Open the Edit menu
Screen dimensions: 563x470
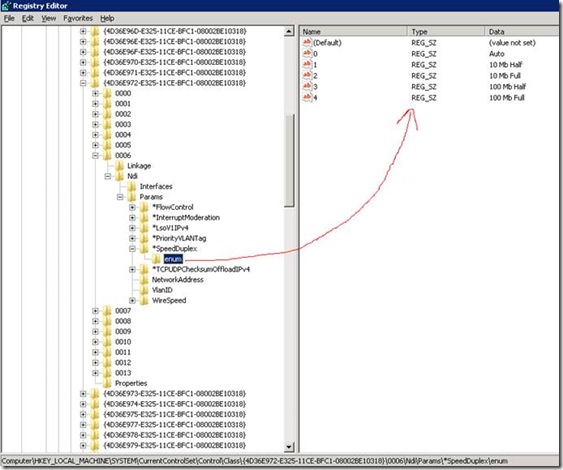tap(28, 18)
